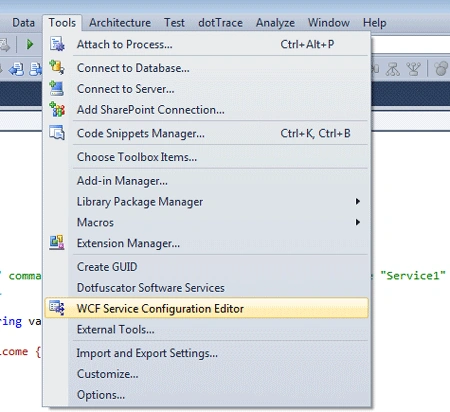Click the WCF Service Configuration Editor icon
Viewport: 450px width, 412px height.
coord(57,308)
